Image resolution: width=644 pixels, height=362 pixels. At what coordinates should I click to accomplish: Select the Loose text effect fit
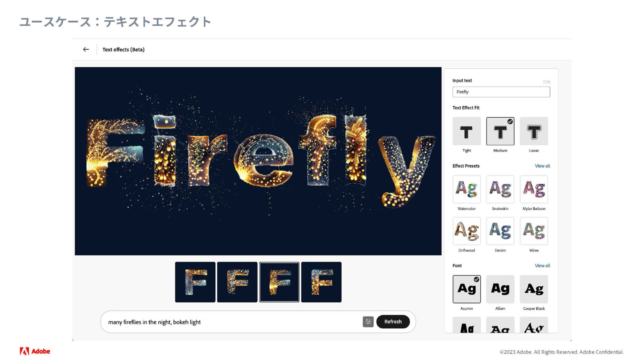pos(534,131)
